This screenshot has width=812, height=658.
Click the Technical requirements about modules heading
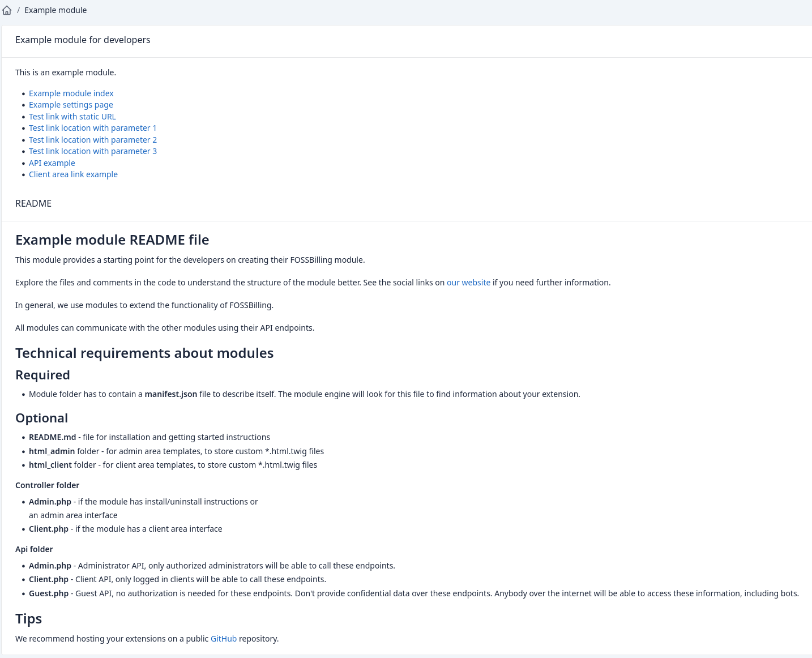point(144,352)
